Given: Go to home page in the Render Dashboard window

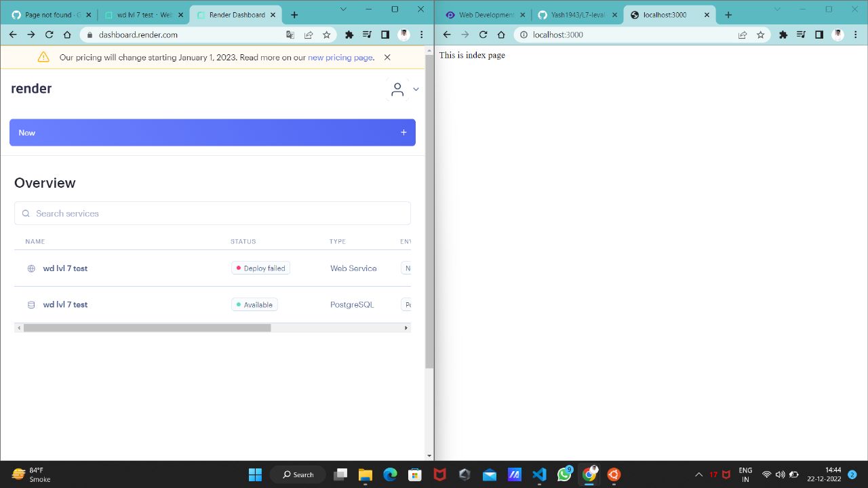Looking at the screenshot, I should tap(67, 35).
